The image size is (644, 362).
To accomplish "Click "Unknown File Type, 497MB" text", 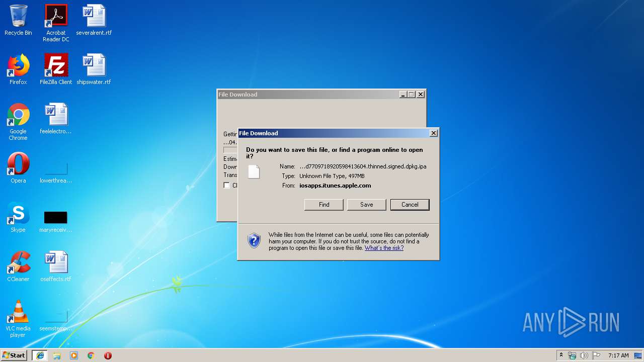I will pyautogui.click(x=332, y=176).
